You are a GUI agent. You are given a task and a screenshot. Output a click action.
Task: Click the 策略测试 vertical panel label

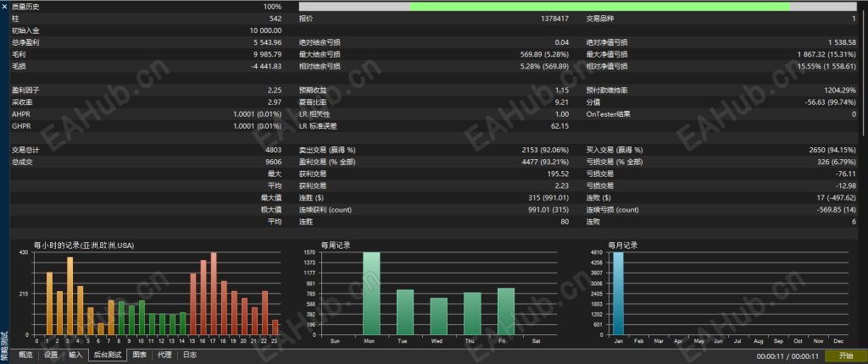[x=4, y=345]
